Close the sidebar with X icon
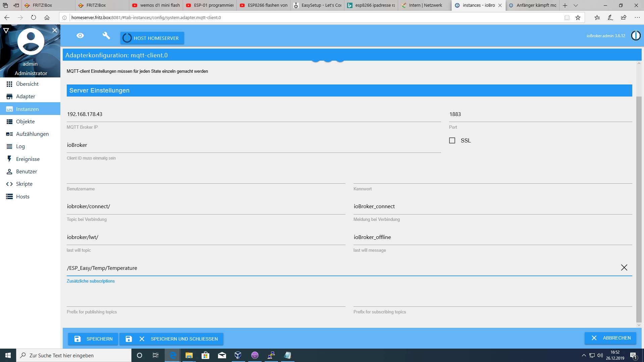This screenshot has width=644, height=362. [x=55, y=30]
